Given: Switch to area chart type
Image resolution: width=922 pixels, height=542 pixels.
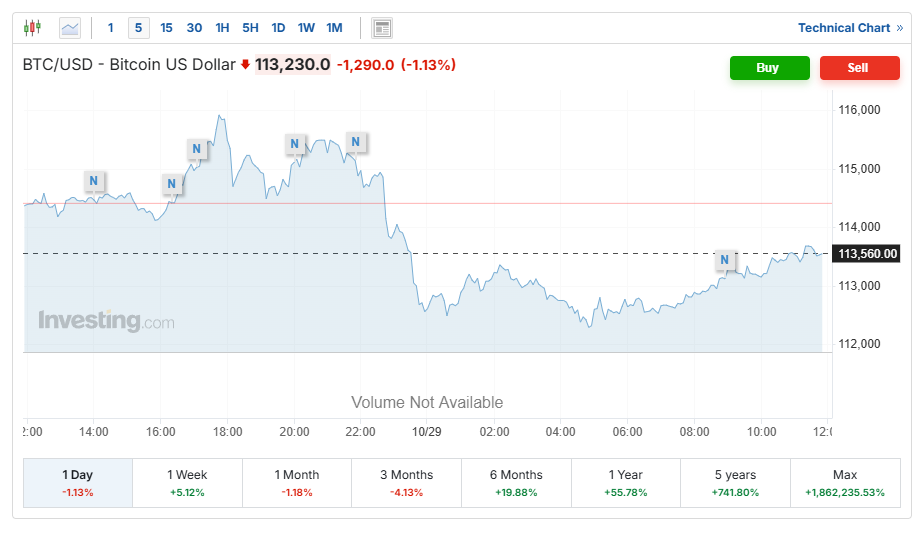Looking at the screenshot, I should pos(70,28).
